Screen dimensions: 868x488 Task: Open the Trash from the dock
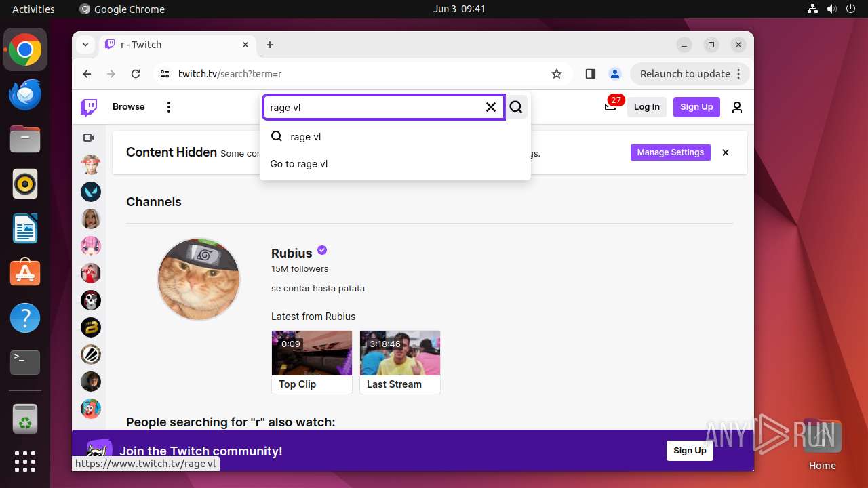[25, 419]
